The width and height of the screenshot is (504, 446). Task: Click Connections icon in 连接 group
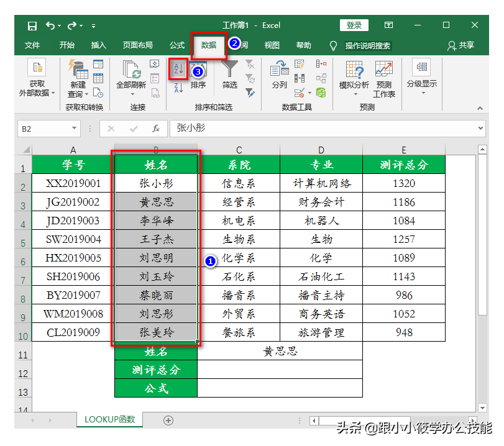click(x=155, y=64)
